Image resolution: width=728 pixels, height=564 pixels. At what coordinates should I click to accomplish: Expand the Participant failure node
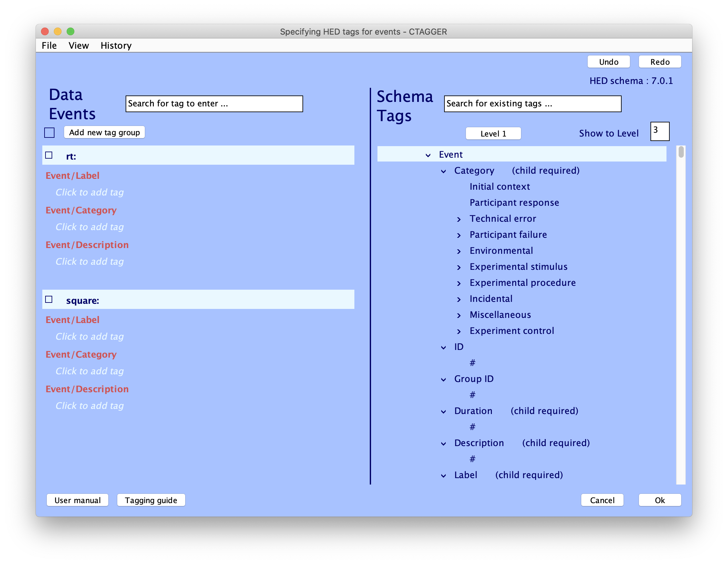[x=459, y=235]
